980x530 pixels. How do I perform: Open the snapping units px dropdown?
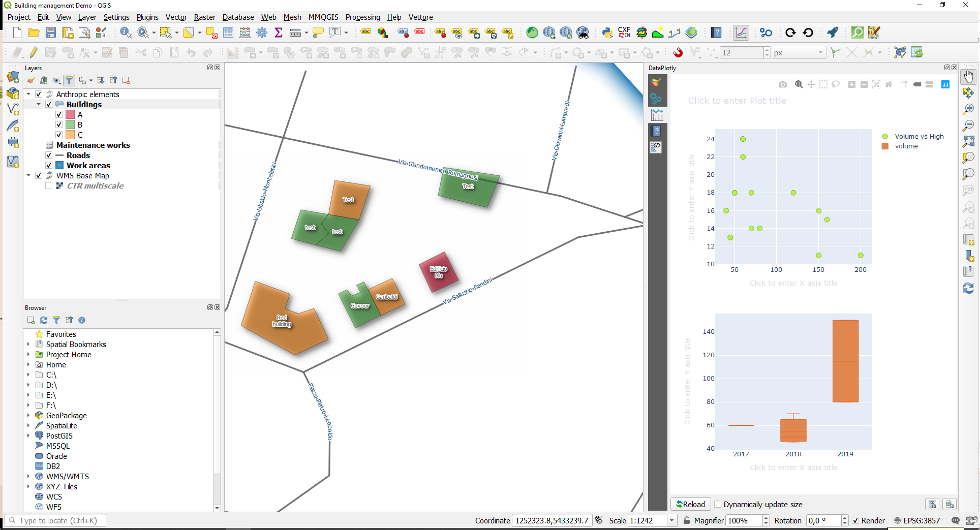pos(820,52)
